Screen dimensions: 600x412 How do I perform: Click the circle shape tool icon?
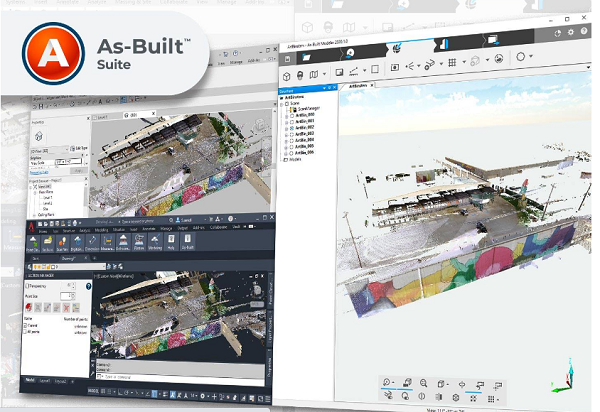tap(519, 56)
